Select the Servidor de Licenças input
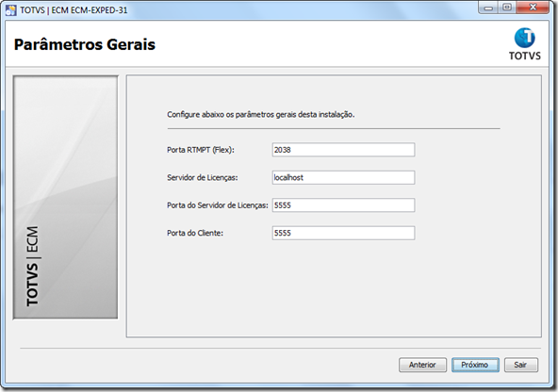This screenshot has width=558, height=392. pyautogui.click(x=343, y=177)
